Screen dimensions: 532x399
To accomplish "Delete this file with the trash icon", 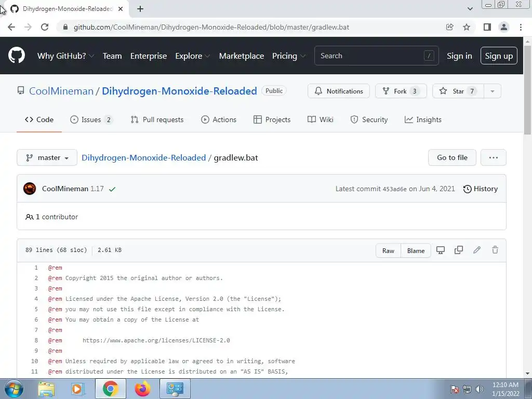I will [495, 250].
